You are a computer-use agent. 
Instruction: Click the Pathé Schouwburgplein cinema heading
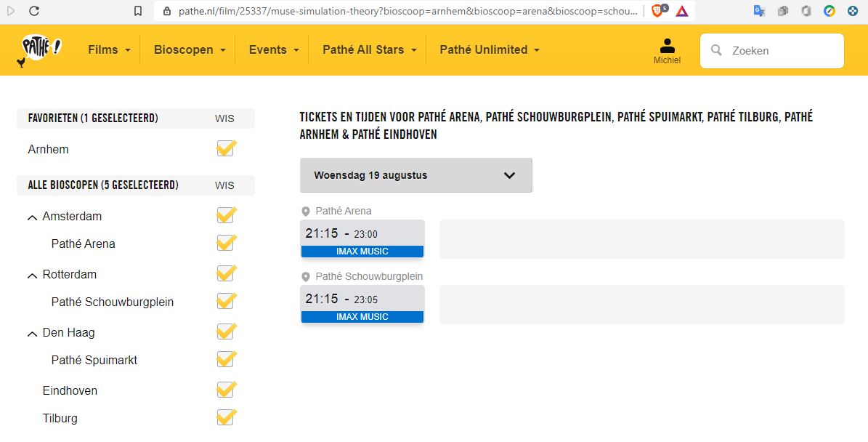coord(369,276)
